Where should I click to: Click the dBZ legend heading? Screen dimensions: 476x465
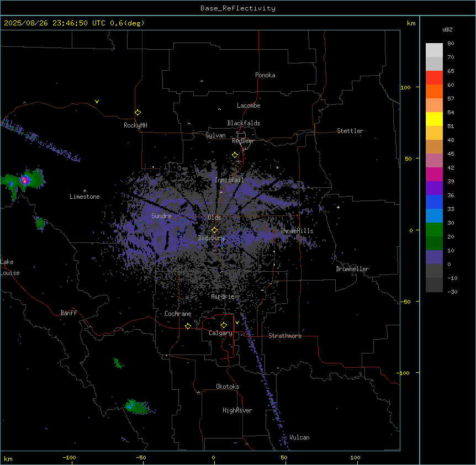pyautogui.click(x=447, y=29)
